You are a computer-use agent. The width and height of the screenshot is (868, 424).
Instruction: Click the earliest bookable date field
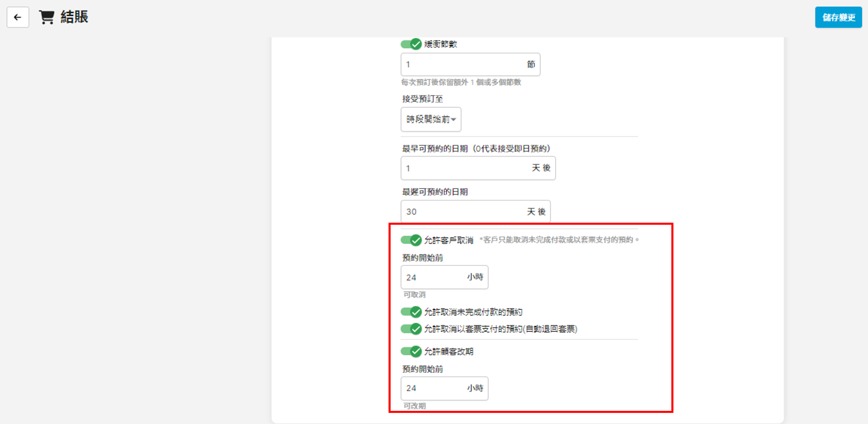[465, 168]
